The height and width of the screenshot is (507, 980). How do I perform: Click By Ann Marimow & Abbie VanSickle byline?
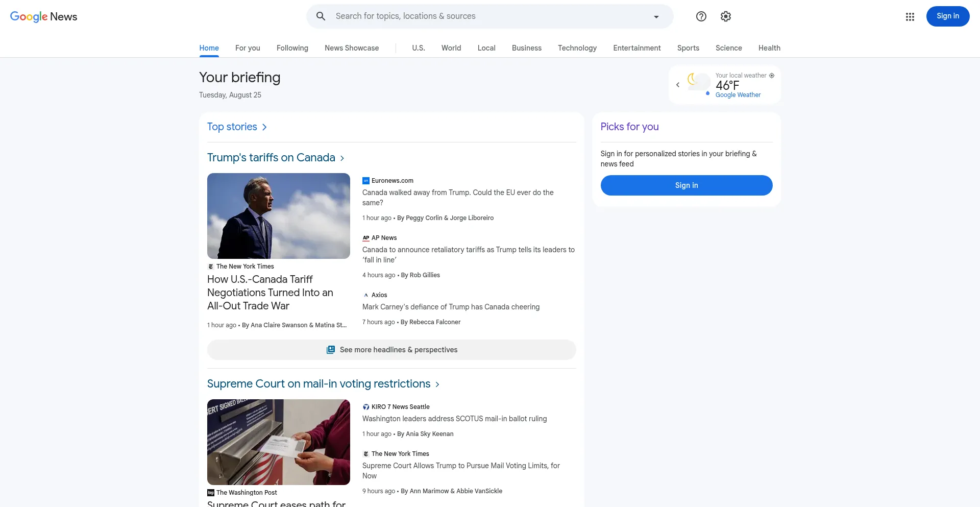click(x=452, y=491)
